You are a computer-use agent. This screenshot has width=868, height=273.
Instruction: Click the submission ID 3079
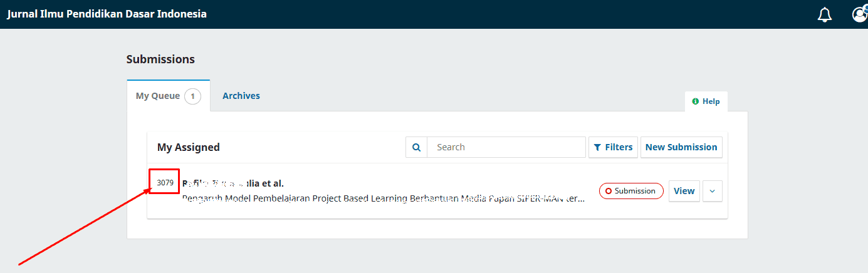coord(165,183)
